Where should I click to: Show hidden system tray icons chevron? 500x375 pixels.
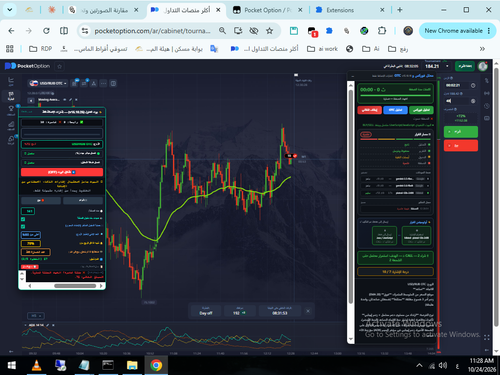tap(419, 366)
